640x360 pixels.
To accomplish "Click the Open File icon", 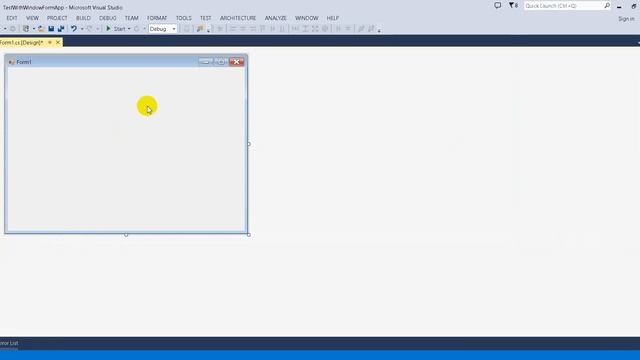I will coord(41,29).
